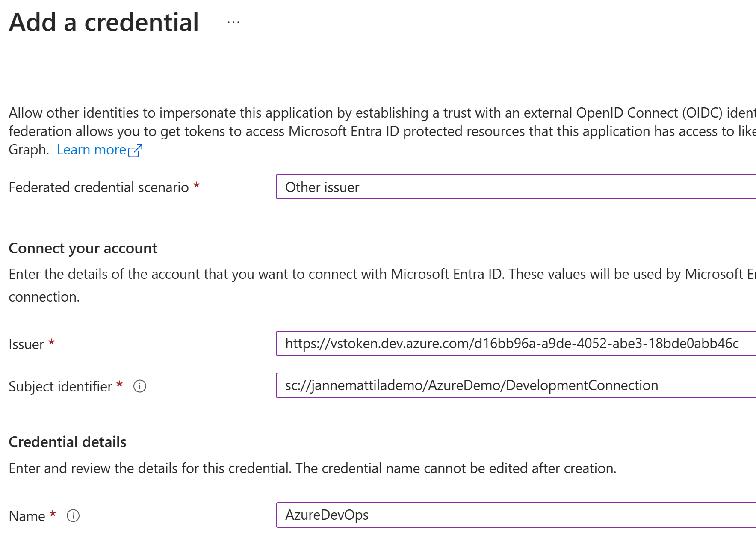The image size is (756, 536).
Task: Click the Connect your account heading
Action: (83, 248)
